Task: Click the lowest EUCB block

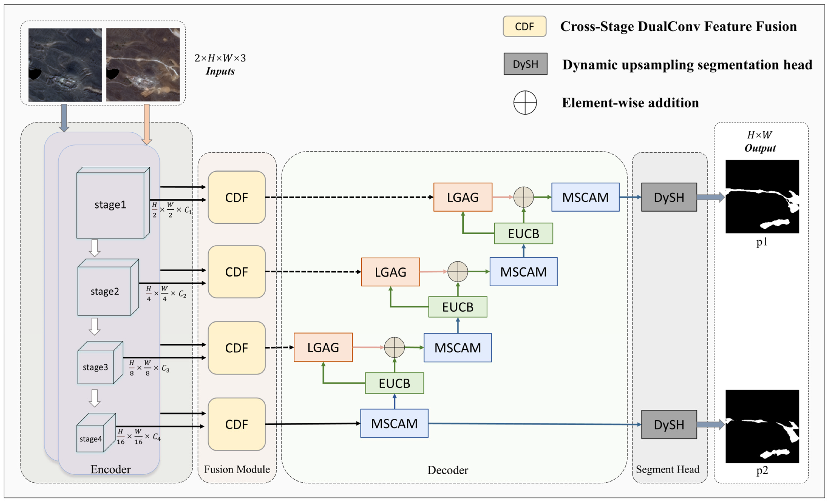Action: (394, 383)
